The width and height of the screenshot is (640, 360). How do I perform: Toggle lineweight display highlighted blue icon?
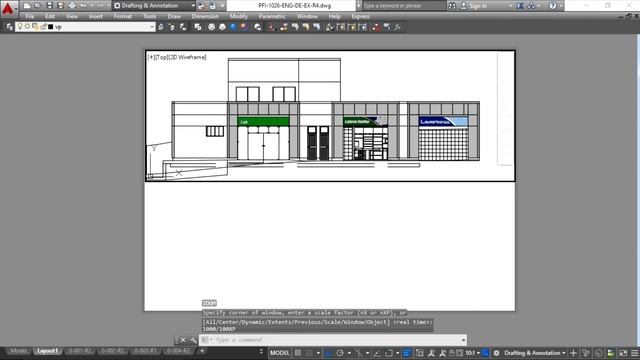(x=407, y=353)
